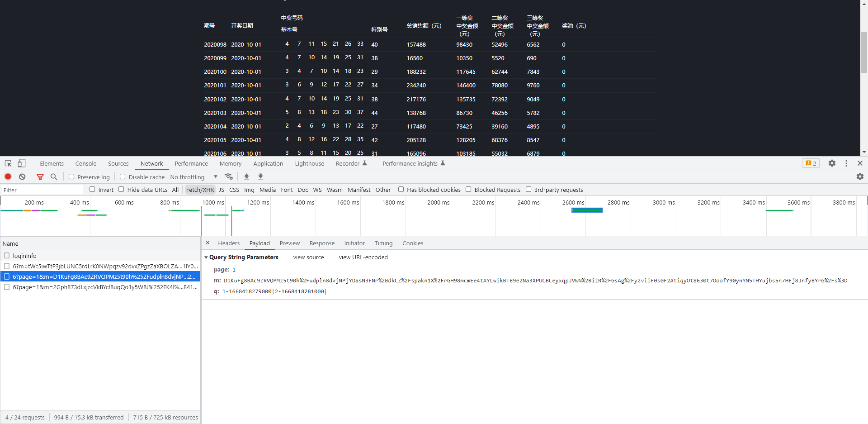Switch to the Performance tab
Viewport: 868px width, 424px height.
pos(191,163)
